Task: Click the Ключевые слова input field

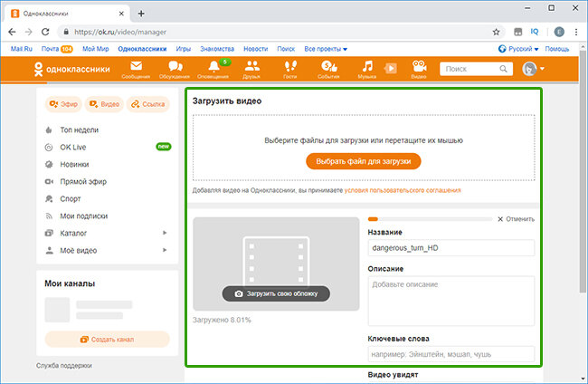Action: [451, 354]
